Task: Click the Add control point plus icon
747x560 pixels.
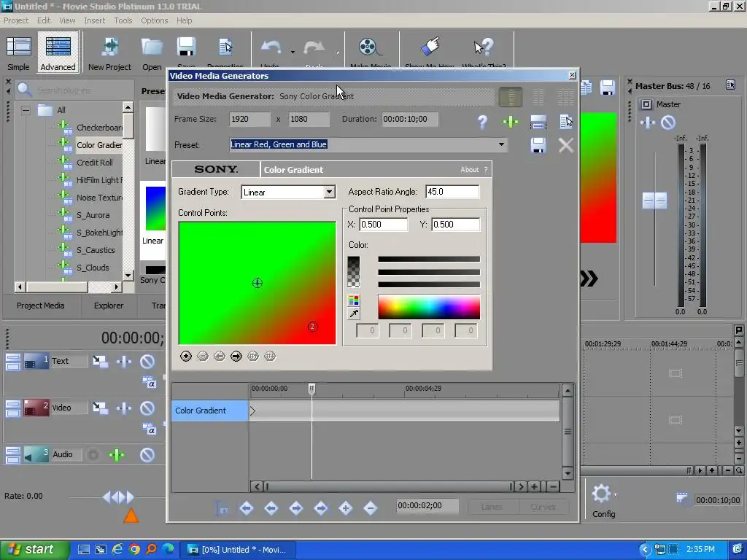Action: pyautogui.click(x=186, y=356)
